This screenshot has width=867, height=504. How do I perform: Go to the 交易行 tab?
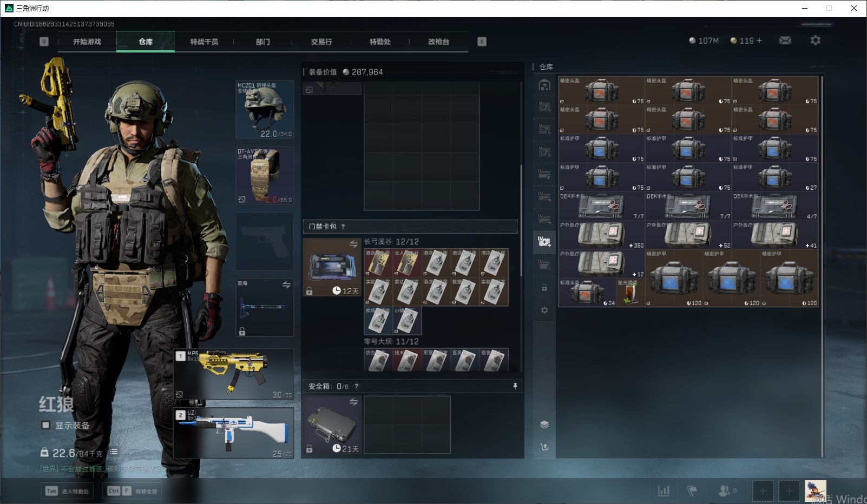[321, 42]
